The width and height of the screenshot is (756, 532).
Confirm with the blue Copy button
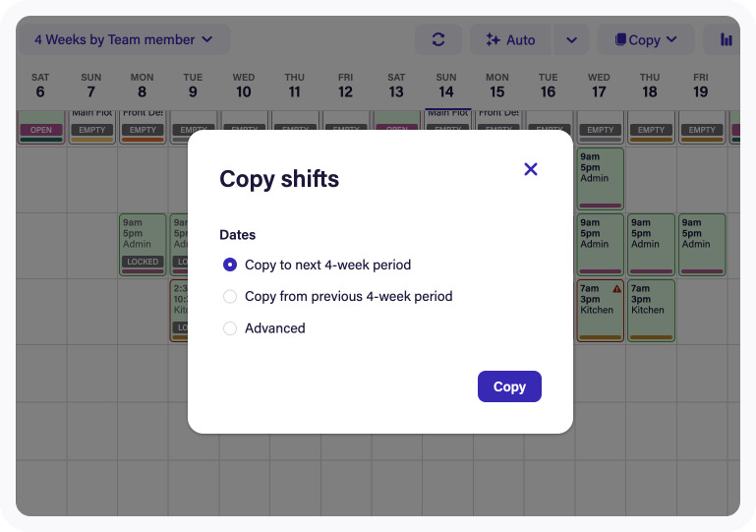pos(509,386)
